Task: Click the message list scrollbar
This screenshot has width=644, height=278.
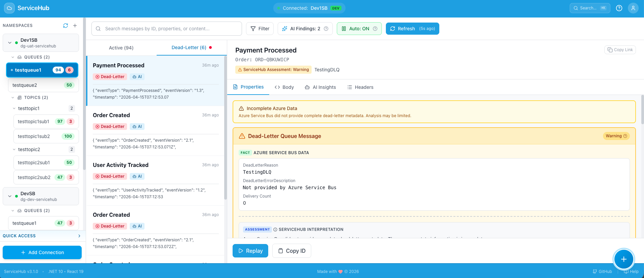Action: (226, 128)
